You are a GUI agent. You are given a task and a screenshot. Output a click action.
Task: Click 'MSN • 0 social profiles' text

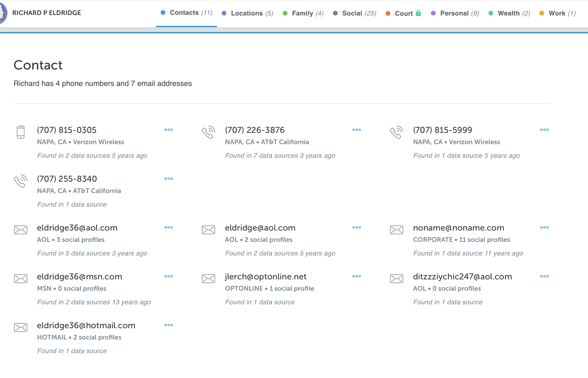72,288
